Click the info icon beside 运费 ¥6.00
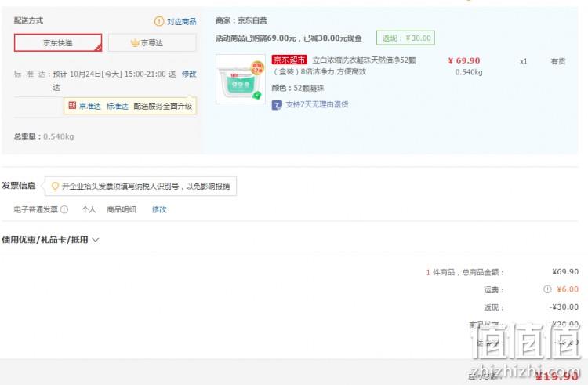 (x=547, y=289)
